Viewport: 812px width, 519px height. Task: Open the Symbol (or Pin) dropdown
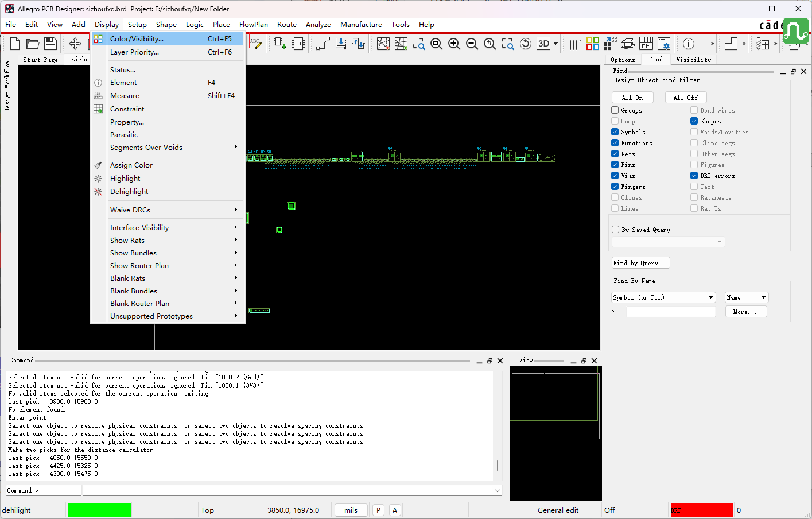coord(663,297)
